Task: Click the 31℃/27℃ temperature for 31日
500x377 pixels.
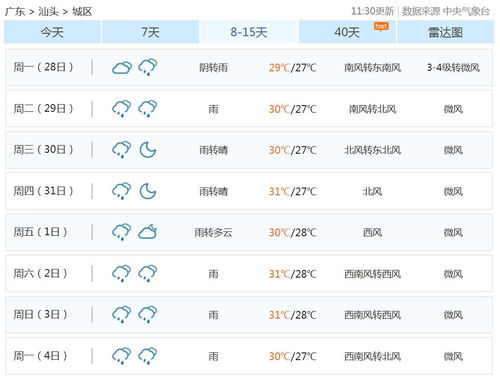Action: tap(292, 191)
